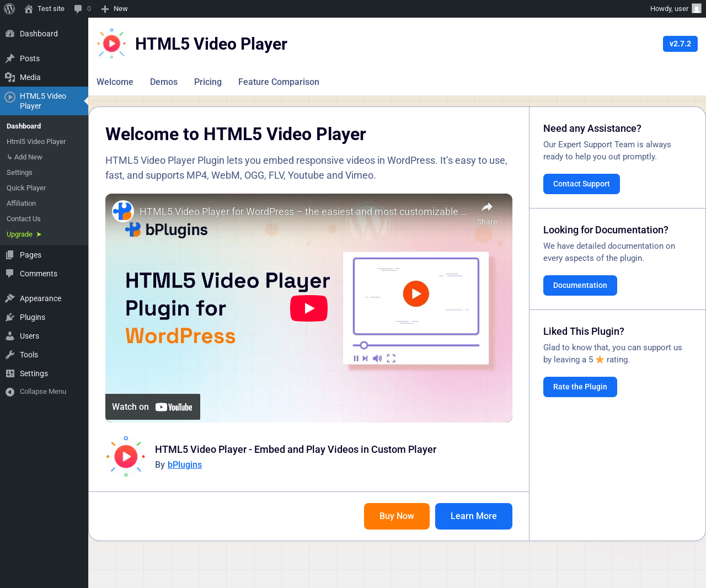Click the Contact Support button
Viewport: 706px width, 588px height.
[x=581, y=184]
